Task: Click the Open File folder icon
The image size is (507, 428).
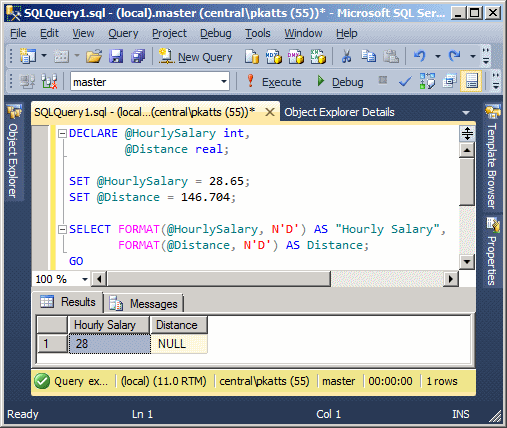Action: pyautogui.click(x=94, y=56)
